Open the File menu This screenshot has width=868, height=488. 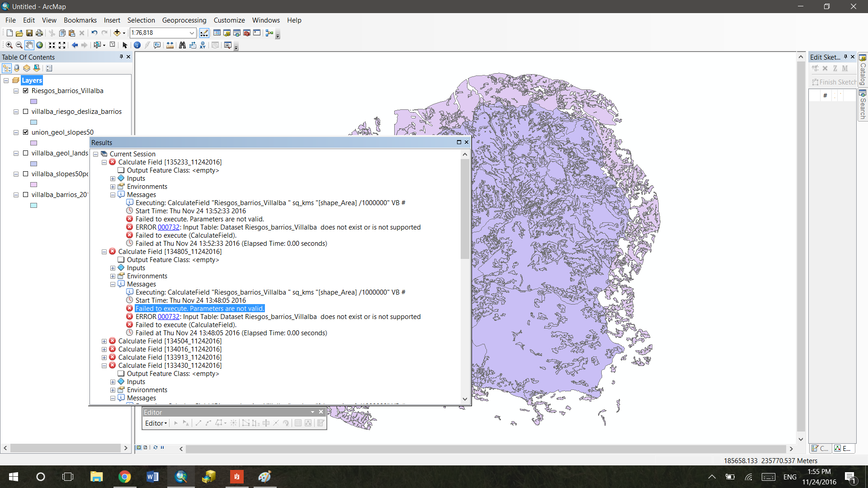pos(10,20)
